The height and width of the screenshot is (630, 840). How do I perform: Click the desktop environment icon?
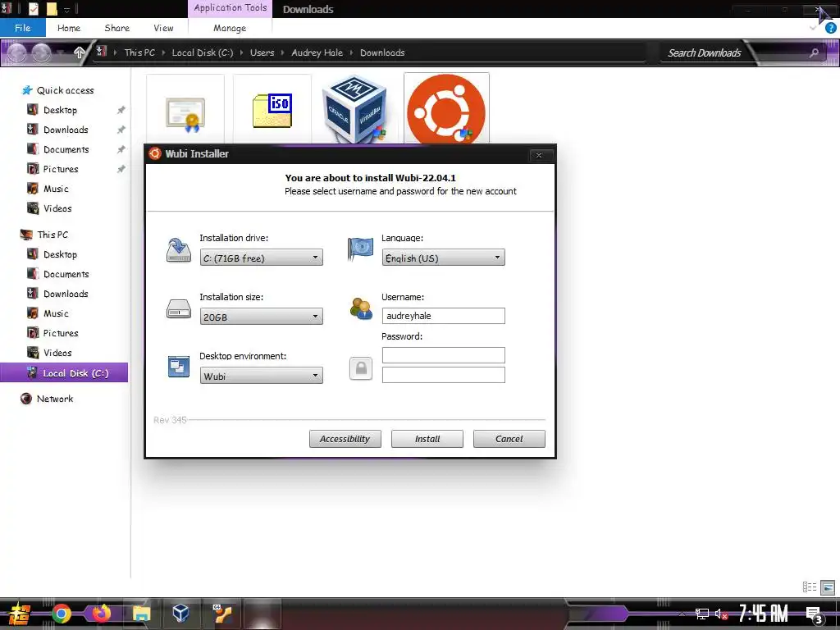(x=178, y=367)
